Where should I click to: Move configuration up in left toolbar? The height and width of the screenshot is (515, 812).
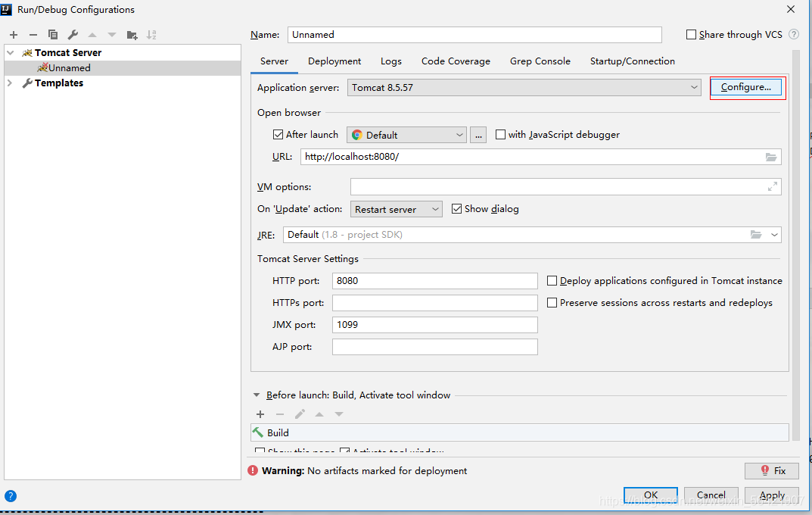click(x=92, y=35)
